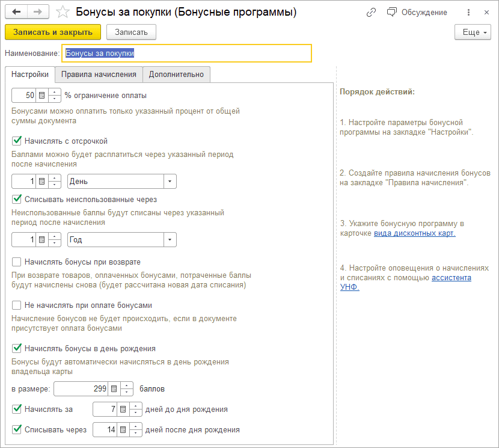Viewport: 499px width, 448px height.
Task: Increase % ограничение оплаты value
Action: [55, 92]
